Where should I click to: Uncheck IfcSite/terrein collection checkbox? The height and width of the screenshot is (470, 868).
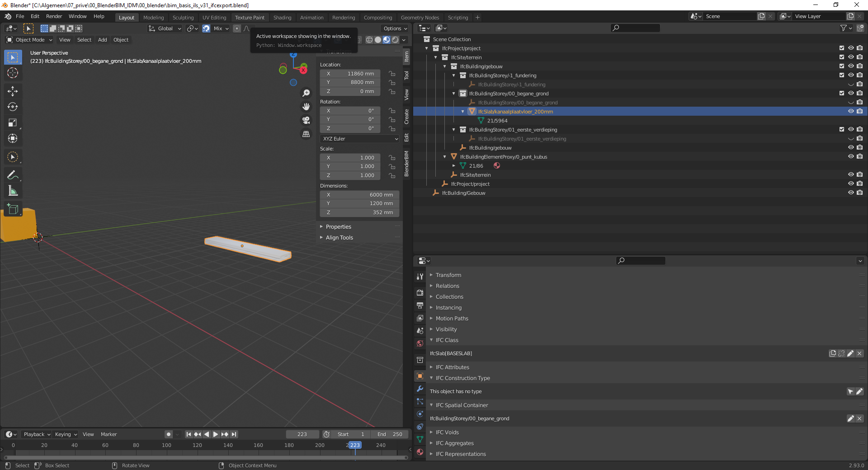842,57
